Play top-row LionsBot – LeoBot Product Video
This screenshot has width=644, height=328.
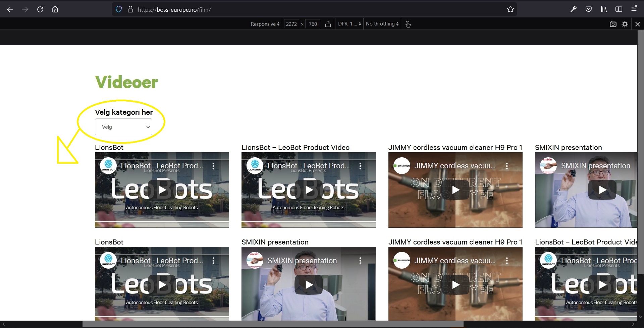click(x=309, y=190)
